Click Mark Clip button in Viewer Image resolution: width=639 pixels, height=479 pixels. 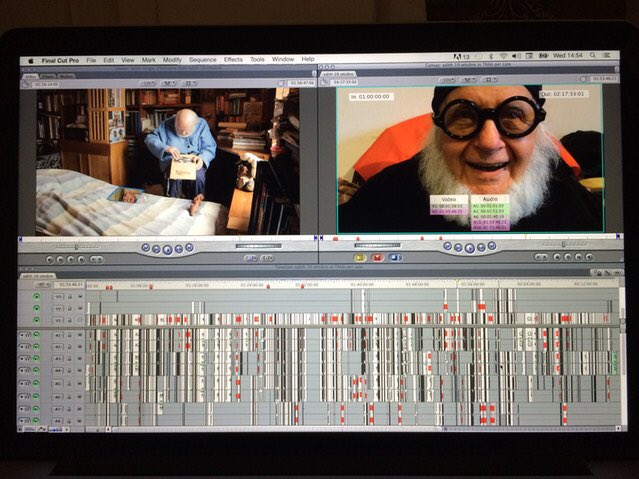point(60,259)
